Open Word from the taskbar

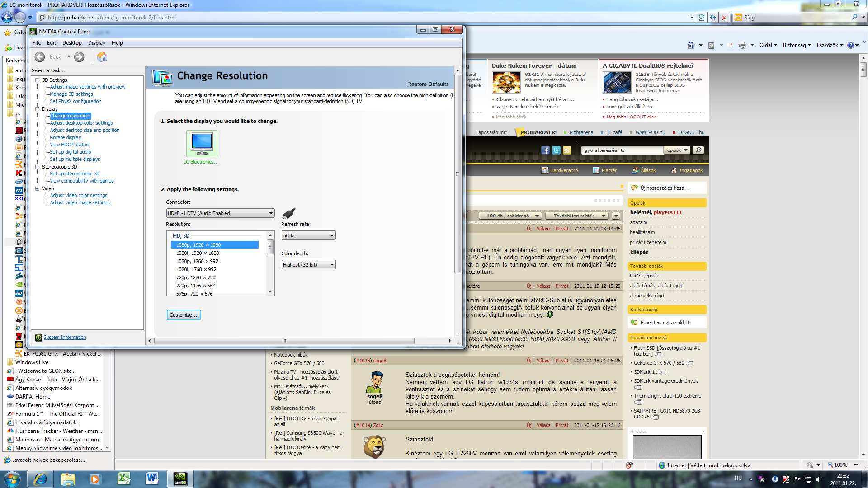pos(152,479)
